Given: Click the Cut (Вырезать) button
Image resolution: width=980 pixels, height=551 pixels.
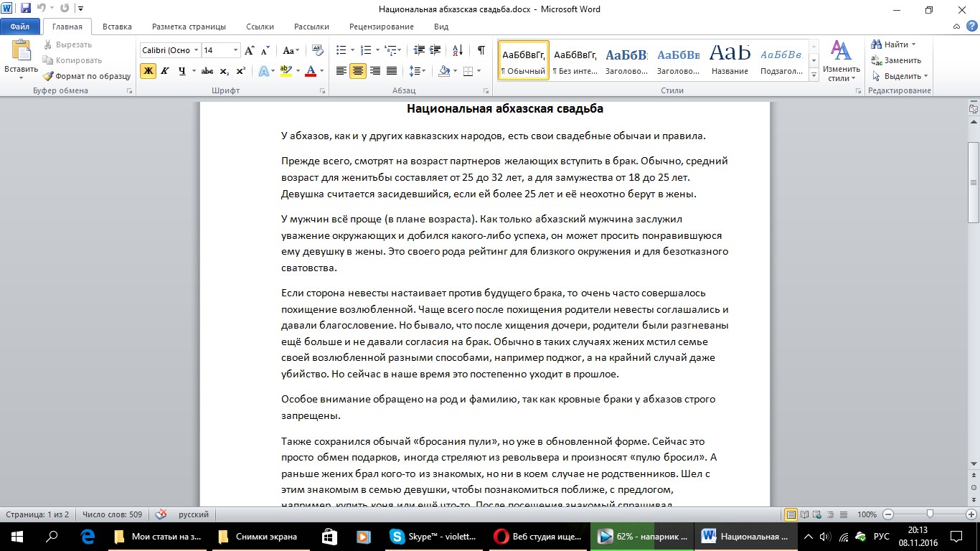Looking at the screenshot, I should pyautogui.click(x=67, y=44).
